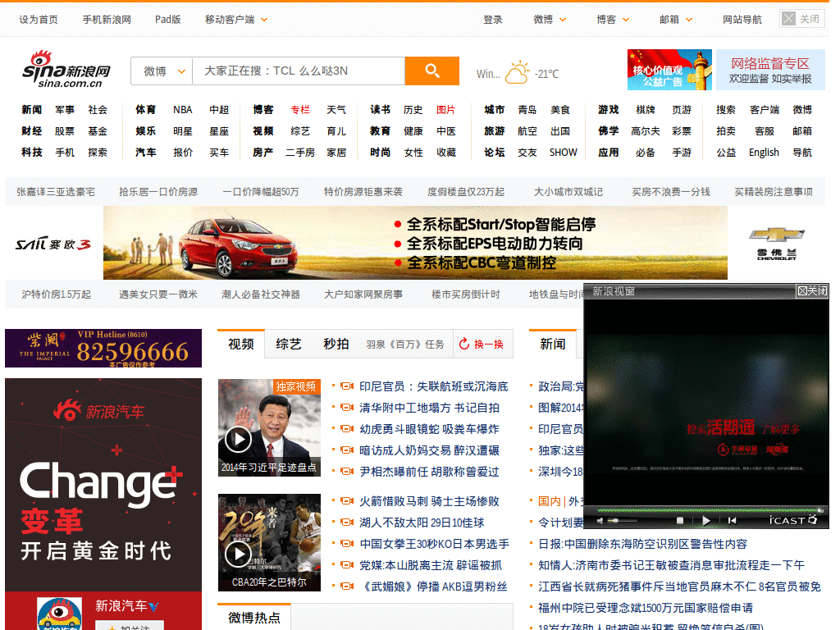The image size is (840, 630).
Task: Mute the 新浪视窗 player speaker icon
Action: 600,521
